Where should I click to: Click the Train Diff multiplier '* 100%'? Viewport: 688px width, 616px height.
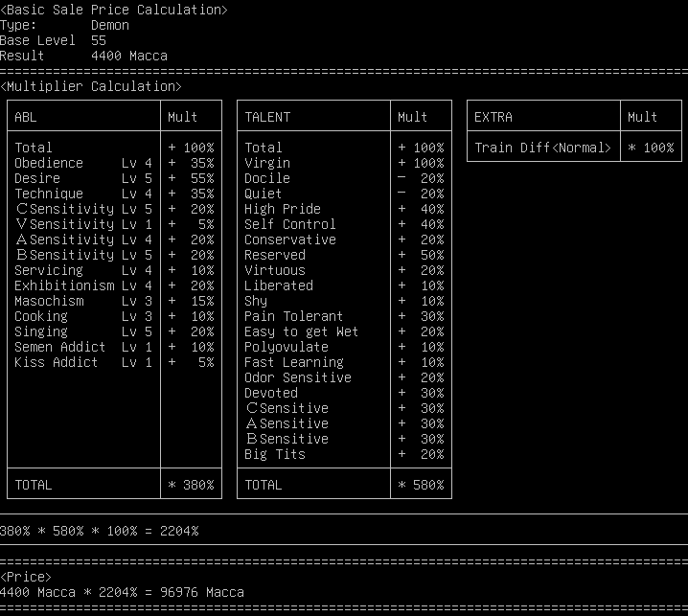click(652, 148)
